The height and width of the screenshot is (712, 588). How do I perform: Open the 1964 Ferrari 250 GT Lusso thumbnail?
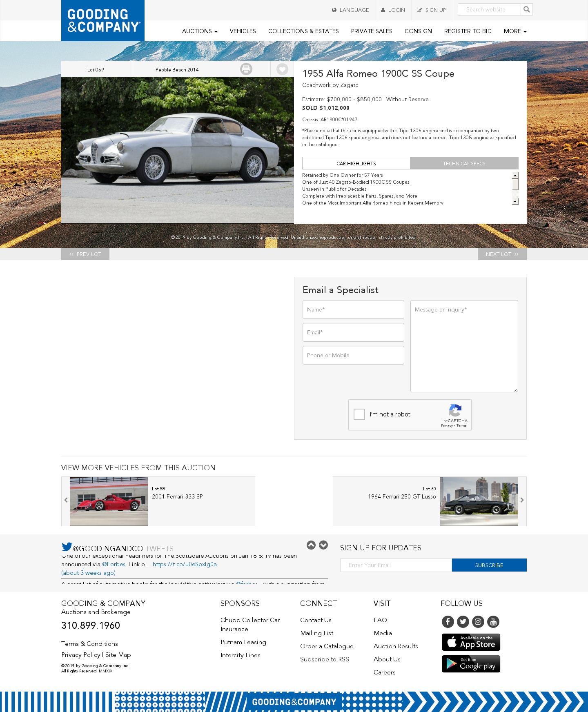[x=479, y=501]
